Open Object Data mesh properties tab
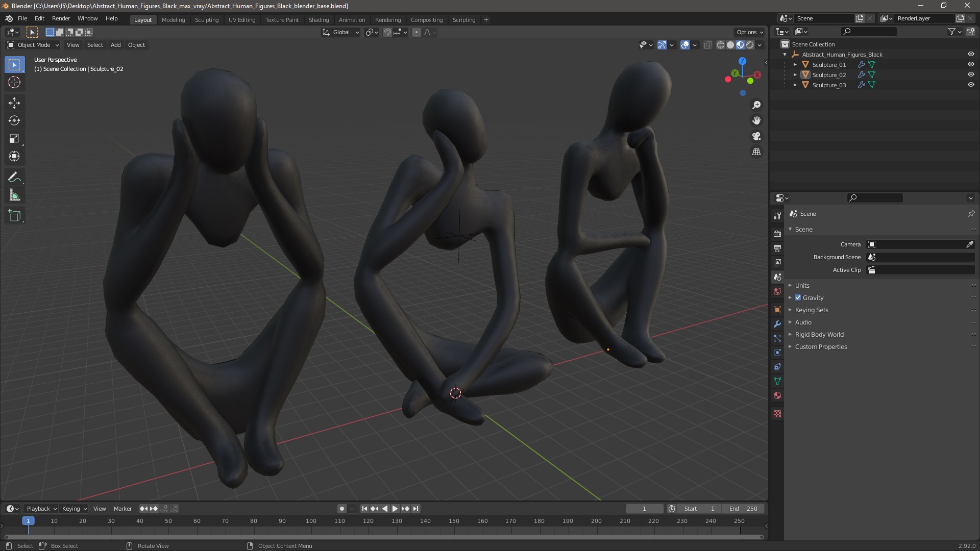This screenshot has width=980, height=551. [777, 382]
